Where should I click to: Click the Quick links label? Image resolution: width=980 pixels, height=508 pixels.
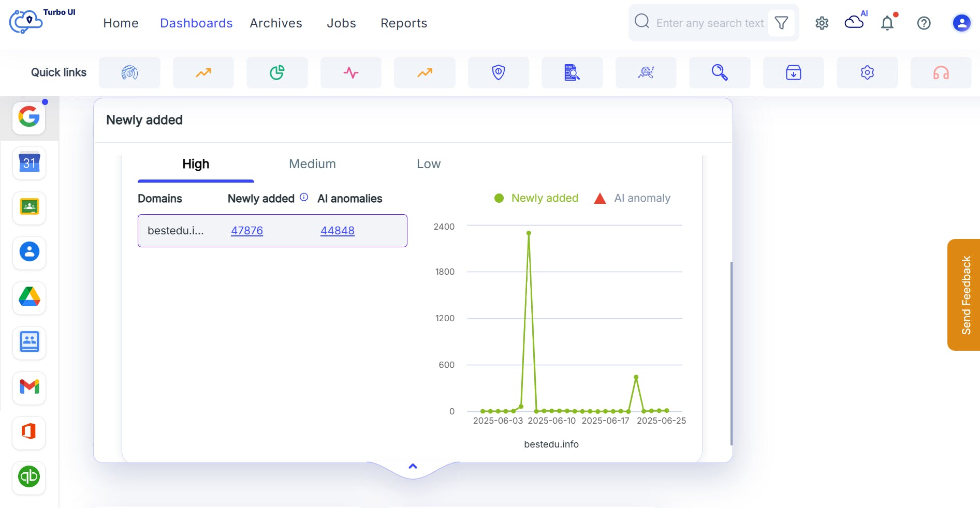point(58,72)
